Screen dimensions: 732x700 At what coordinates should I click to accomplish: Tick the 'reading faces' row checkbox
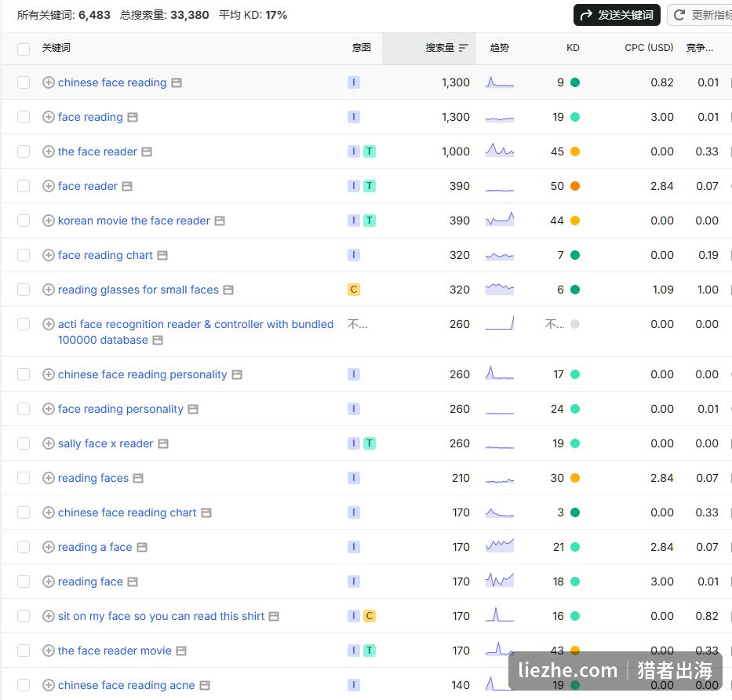click(x=24, y=478)
